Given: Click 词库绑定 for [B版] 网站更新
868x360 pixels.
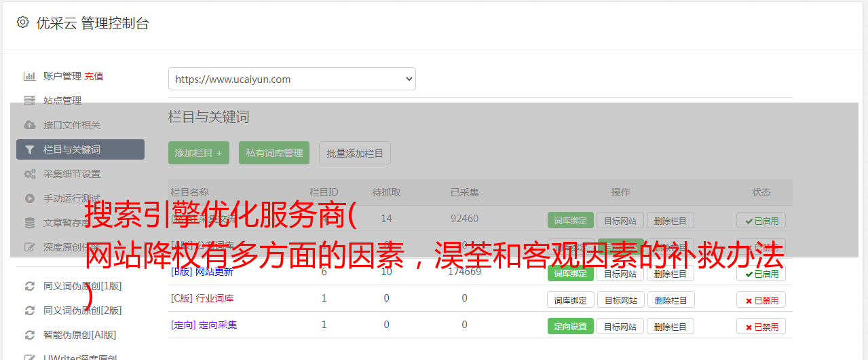Looking at the screenshot, I should coord(571,273).
